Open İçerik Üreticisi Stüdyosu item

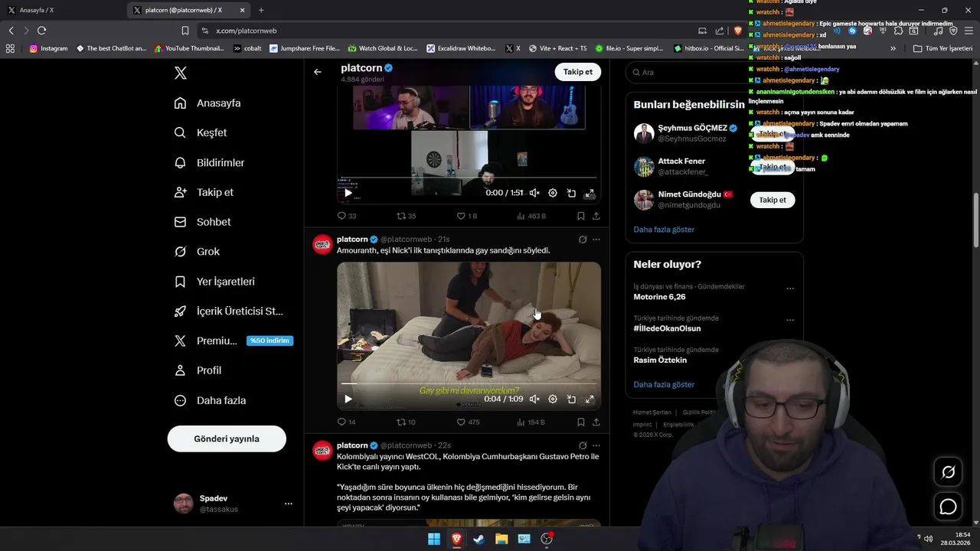pos(228,311)
